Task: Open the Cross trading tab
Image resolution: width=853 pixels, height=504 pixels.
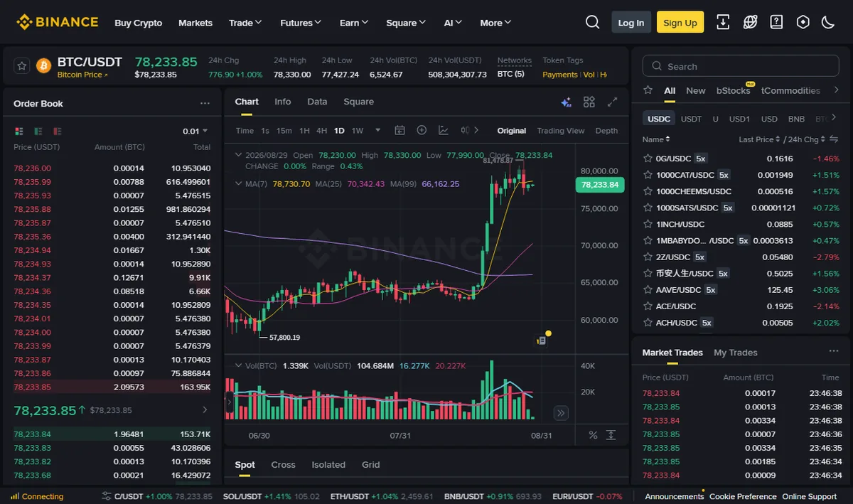Action: click(x=283, y=465)
